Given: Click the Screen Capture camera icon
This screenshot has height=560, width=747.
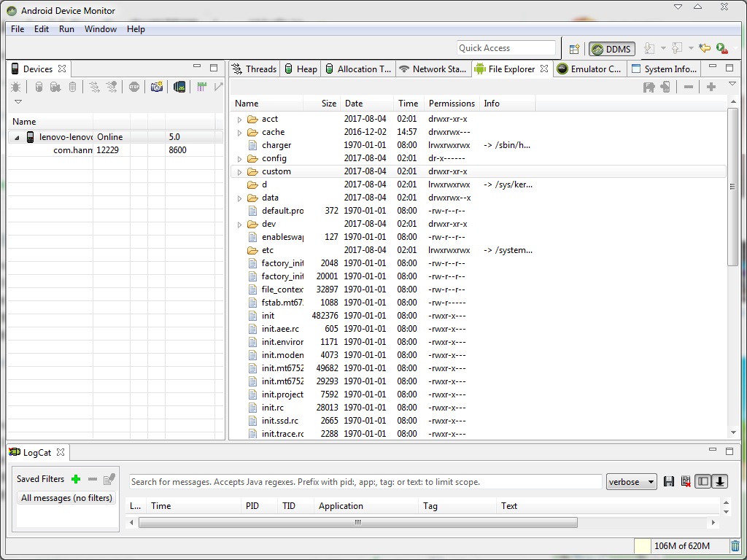Looking at the screenshot, I should tap(157, 87).
